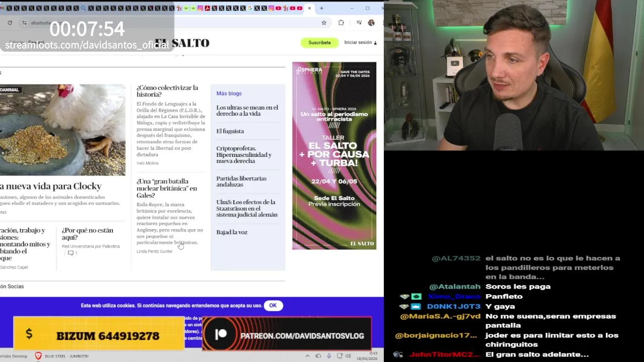The image size is (644, 362).
Task: Open the media control icon in toolbar
Action: tap(359, 23)
